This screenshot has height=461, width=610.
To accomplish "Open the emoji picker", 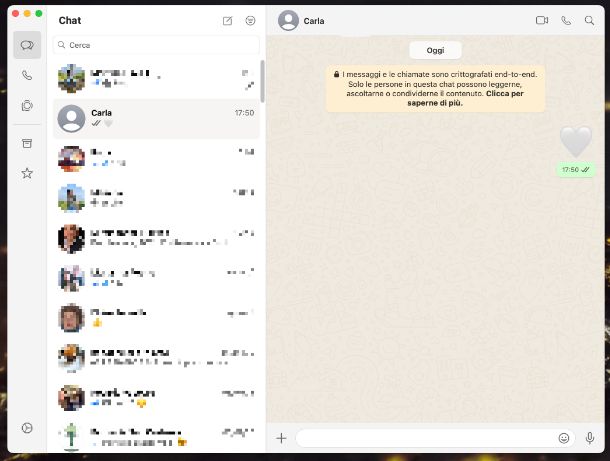I will click(564, 438).
